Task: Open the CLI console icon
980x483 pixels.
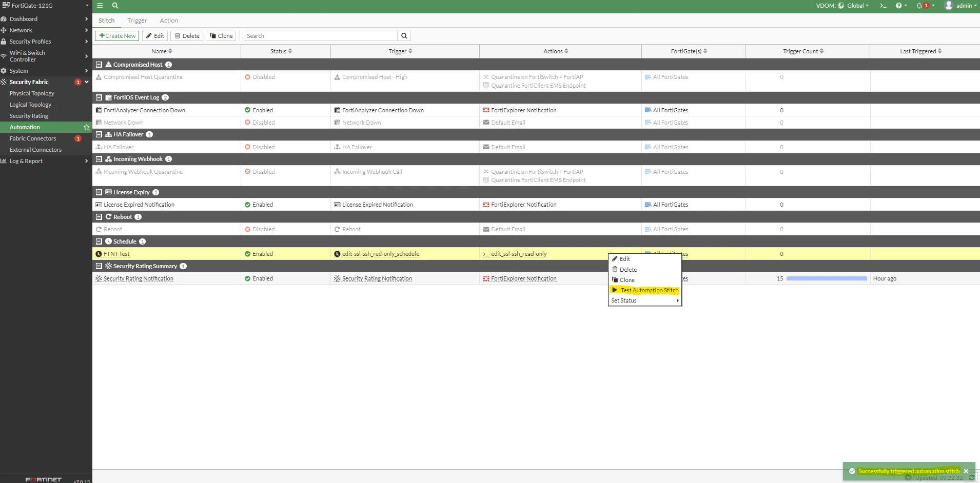Action: click(883, 6)
